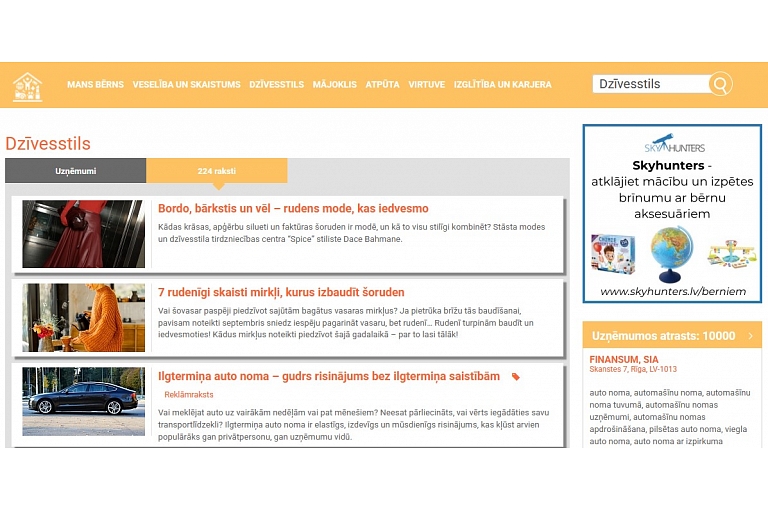
Task: Open the Mans bērns menu
Action: click(95, 85)
